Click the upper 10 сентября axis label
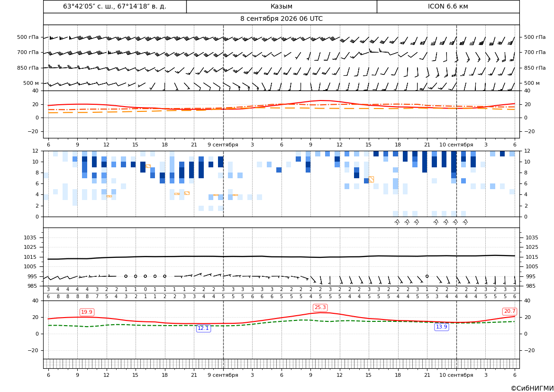Viewport: 554px width, 392px height. click(x=456, y=145)
